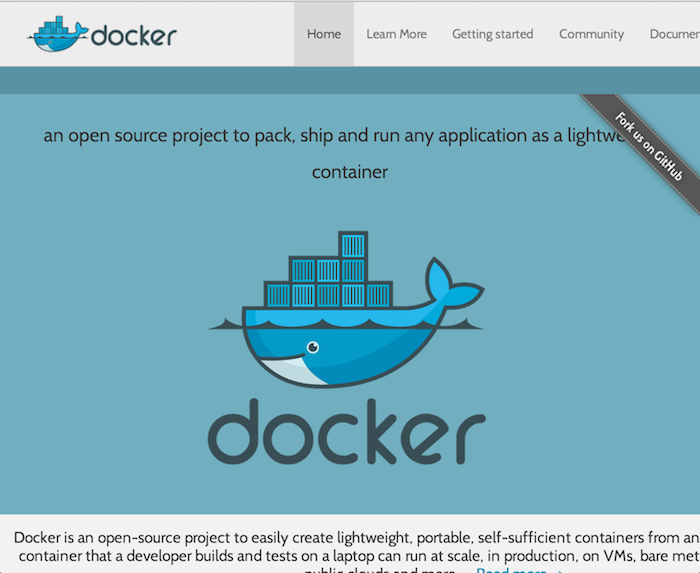Open the Documentation nav item
The width and height of the screenshot is (700, 573).
pyautogui.click(x=675, y=34)
